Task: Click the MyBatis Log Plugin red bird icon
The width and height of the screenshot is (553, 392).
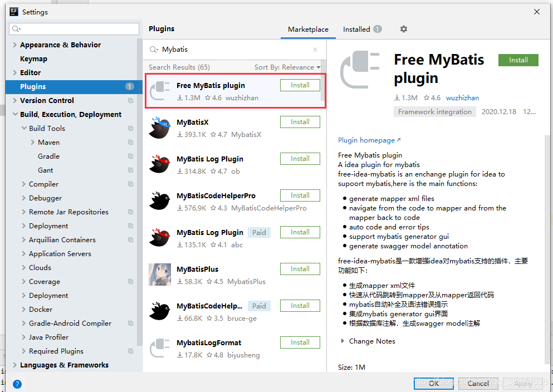Action: pyautogui.click(x=160, y=163)
